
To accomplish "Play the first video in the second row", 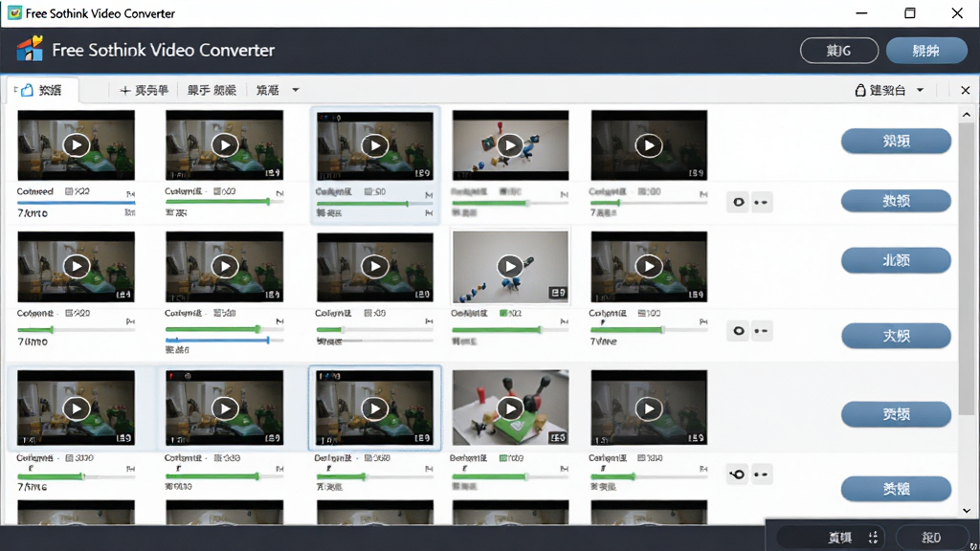I will (77, 266).
